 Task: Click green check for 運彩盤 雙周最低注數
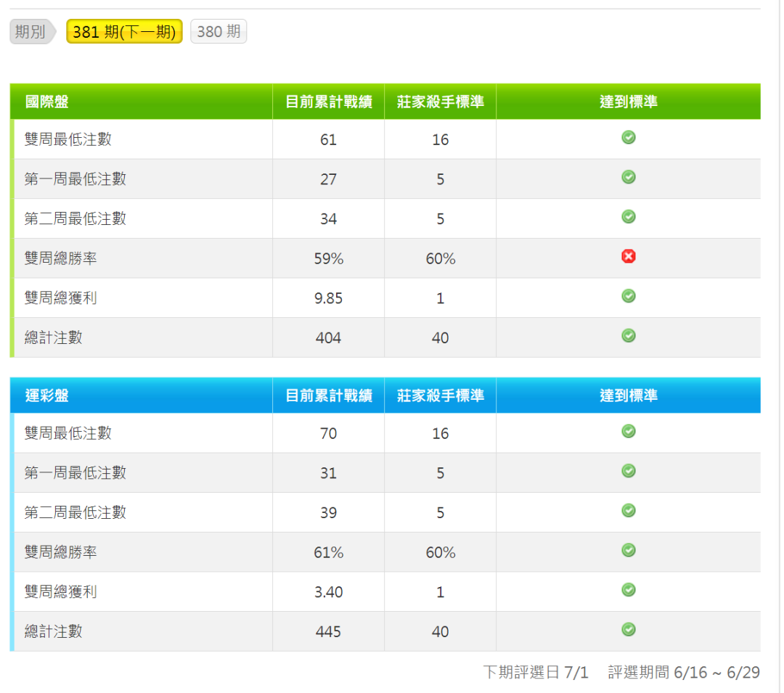click(629, 432)
